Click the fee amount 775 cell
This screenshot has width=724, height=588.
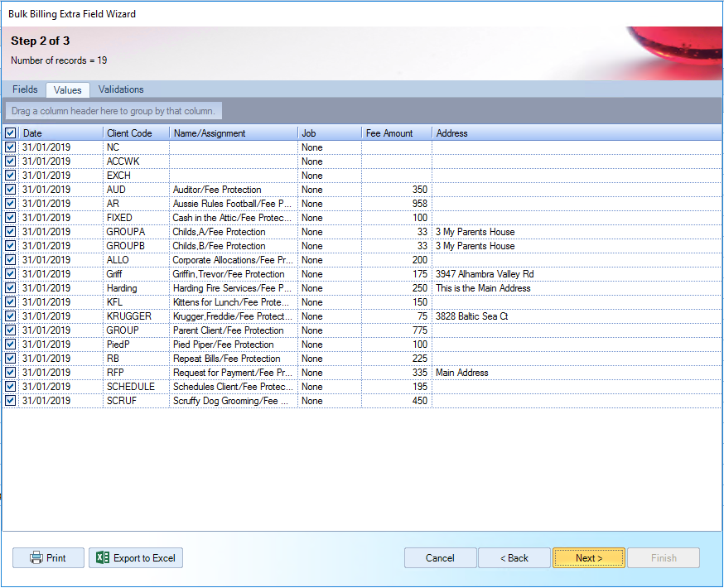click(397, 330)
